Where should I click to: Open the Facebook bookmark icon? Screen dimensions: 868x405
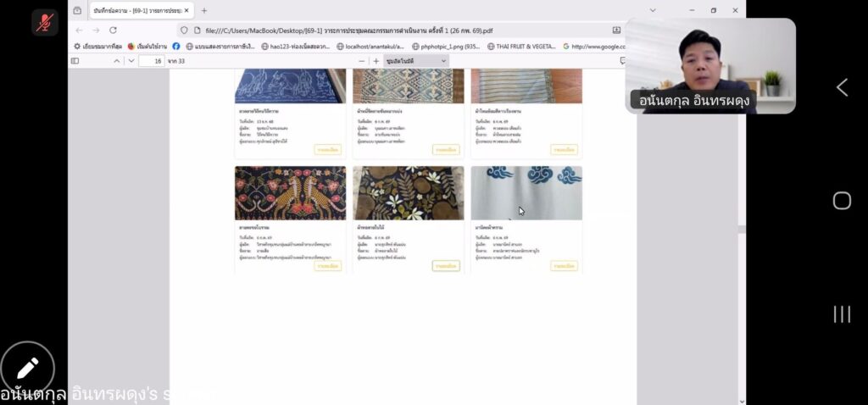click(x=176, y=47)
